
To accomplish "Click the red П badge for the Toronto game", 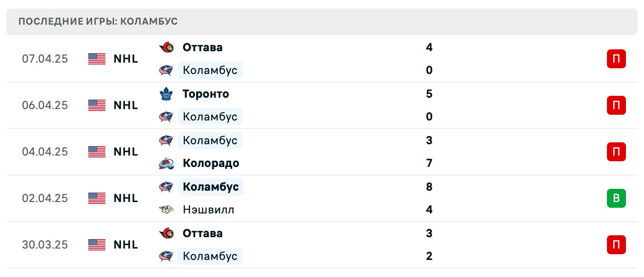I will [616, 105].
